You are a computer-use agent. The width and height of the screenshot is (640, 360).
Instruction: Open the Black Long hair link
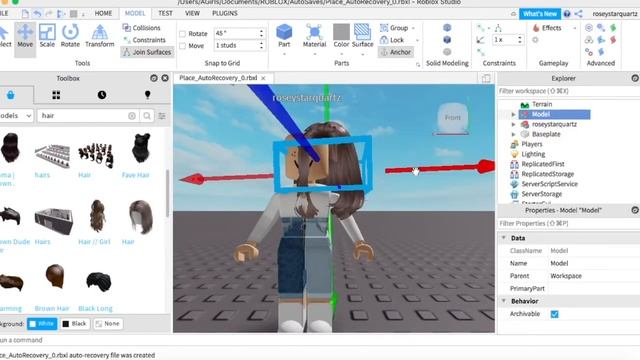[96, 309]
